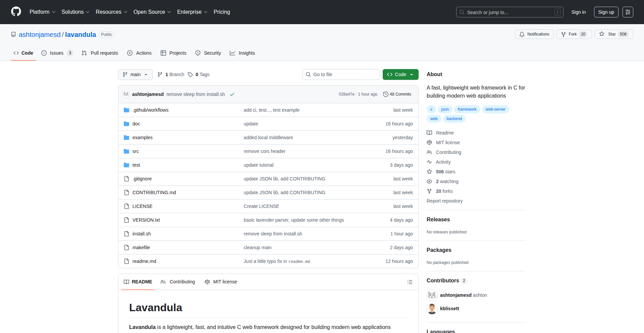The height and width of the screenshot is (333, 644).
Task: Click the Pricing link
Action: (x=222, y=12)
